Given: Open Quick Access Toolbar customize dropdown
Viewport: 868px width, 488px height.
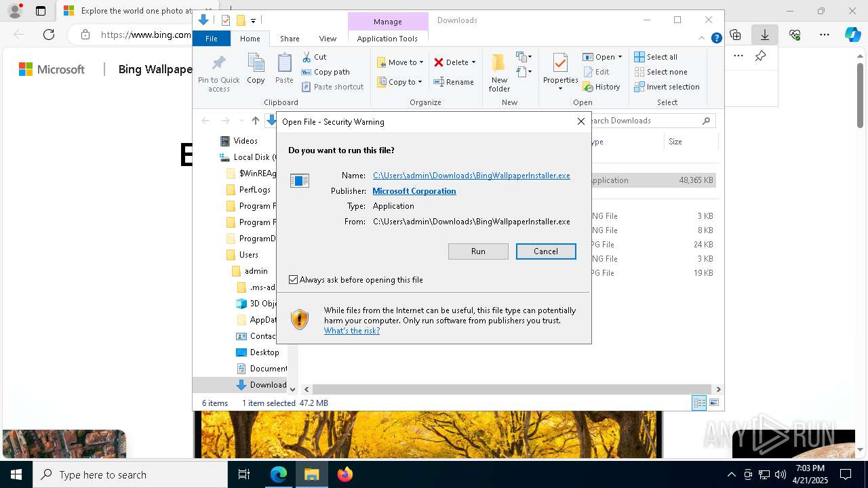Looking at the screenshot, I should point(253,20).
